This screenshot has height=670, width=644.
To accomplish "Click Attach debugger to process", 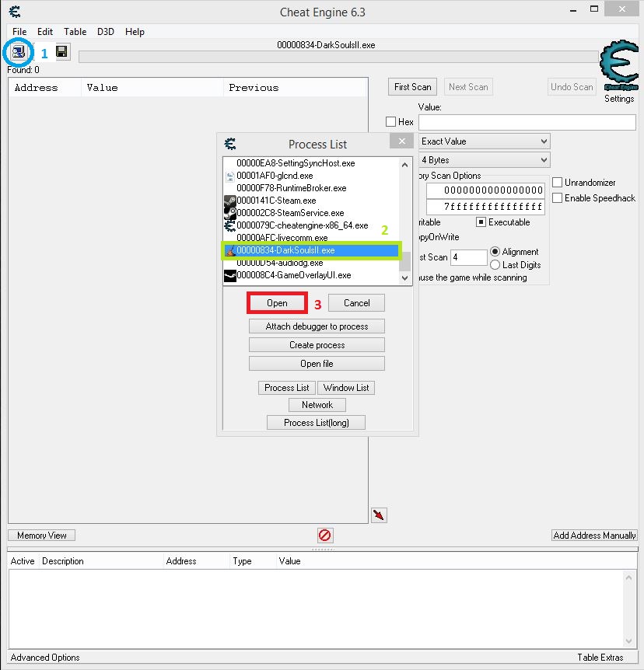I will click(x=317, y=326).
